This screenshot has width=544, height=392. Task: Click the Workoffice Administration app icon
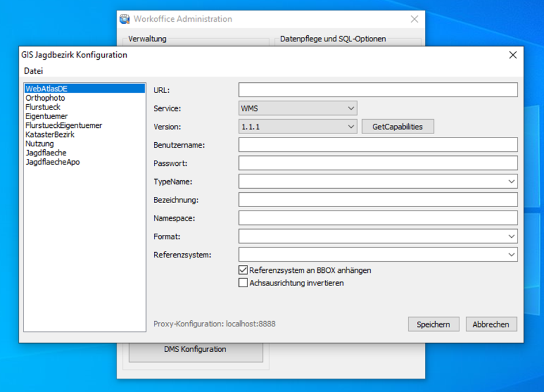pos(124,19)
